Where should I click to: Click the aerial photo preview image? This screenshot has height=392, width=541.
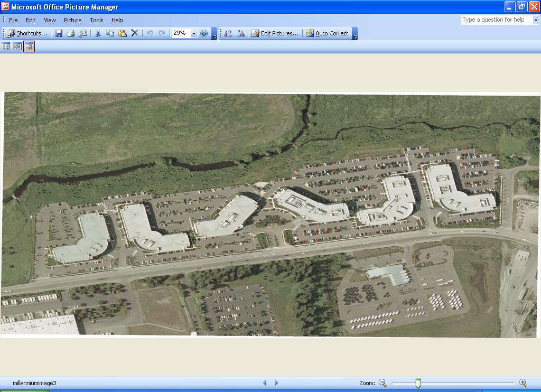[x=270, y=214]
